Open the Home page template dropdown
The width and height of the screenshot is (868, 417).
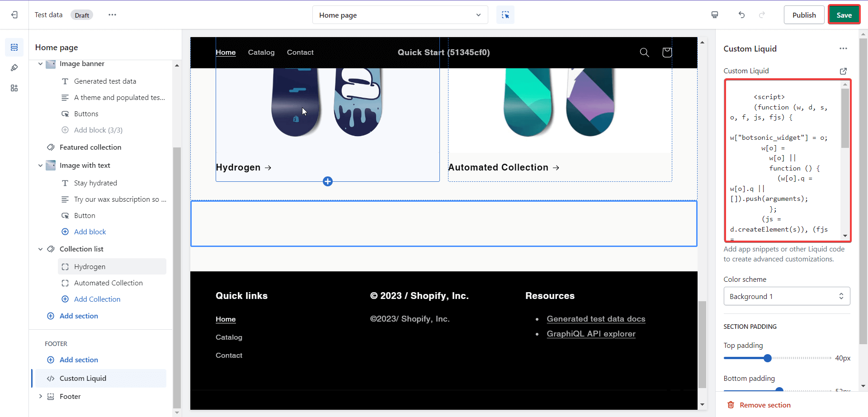pos(400,15)
